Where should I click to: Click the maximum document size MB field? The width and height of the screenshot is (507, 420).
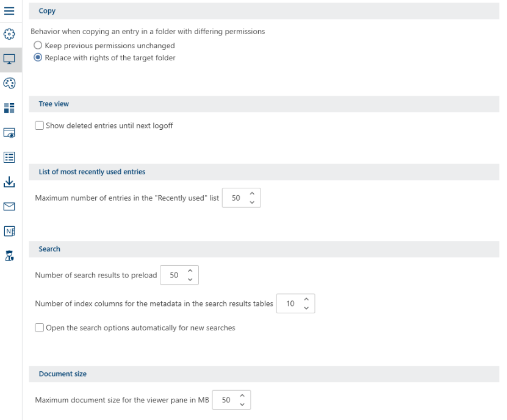pos(226,400)
